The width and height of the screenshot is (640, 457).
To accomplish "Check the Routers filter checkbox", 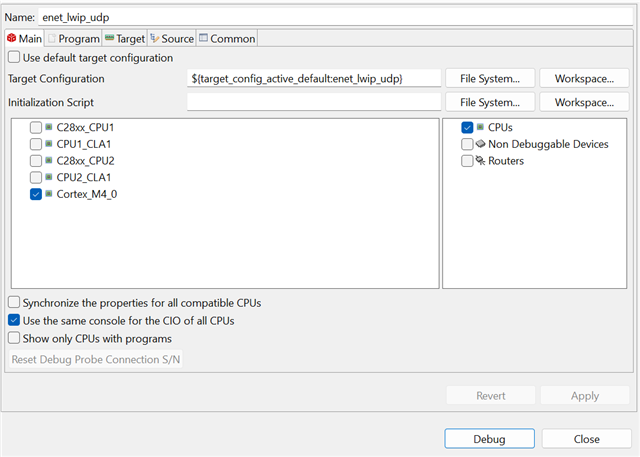I will pyautogui.click(x=467, y=161).
